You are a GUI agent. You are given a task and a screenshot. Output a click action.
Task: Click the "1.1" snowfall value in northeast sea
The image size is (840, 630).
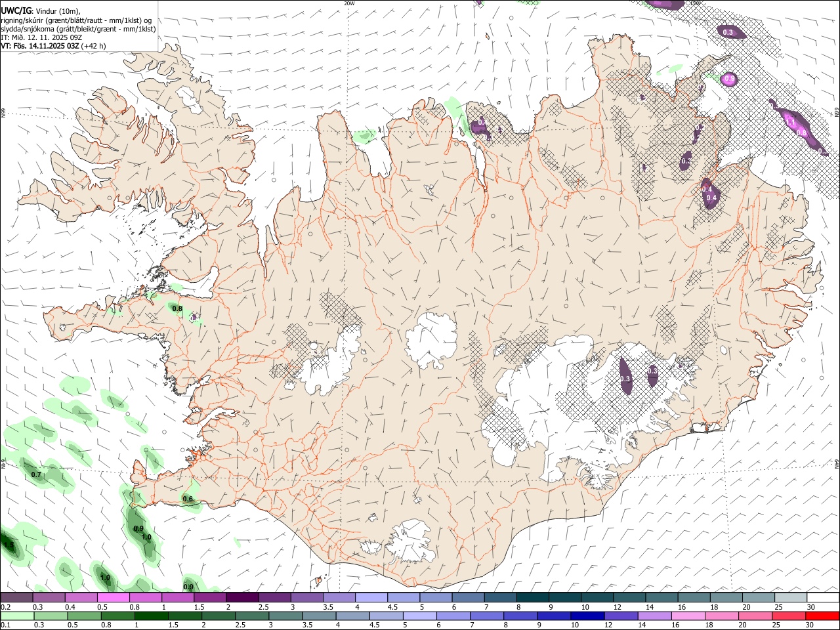click(791, 123)
